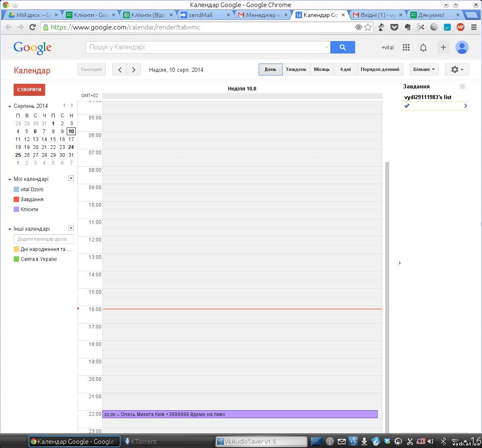
Task: Open the Більше dropdown menu
Action: [x=424, y=70]
